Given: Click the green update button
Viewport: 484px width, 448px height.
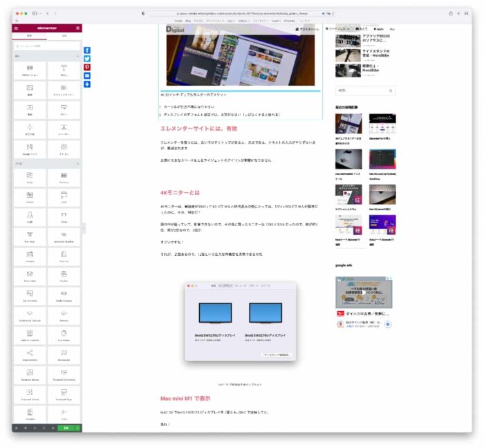Looking at the screenshot, I should pos(66,428).
